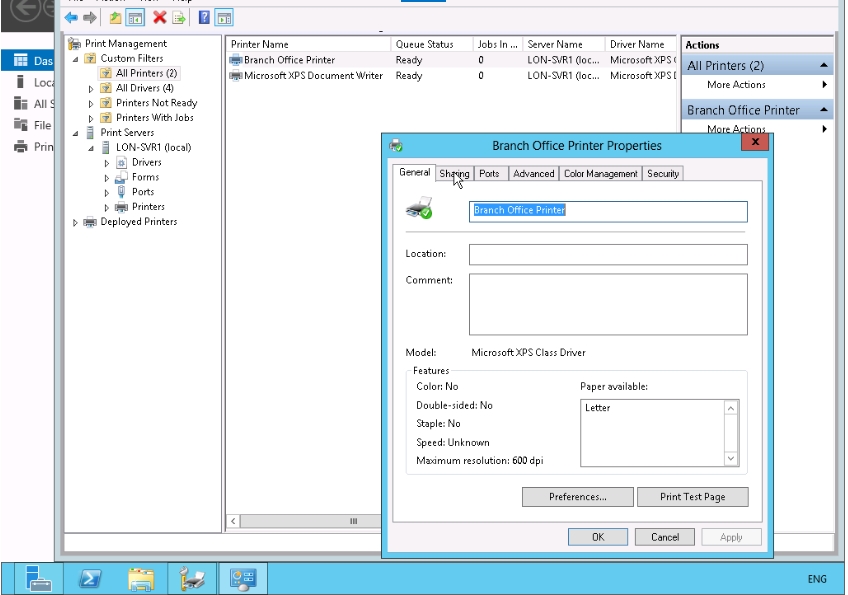Expand the Printers With Jobs filter
848x595 pixels.
click(x=91, y=118)
